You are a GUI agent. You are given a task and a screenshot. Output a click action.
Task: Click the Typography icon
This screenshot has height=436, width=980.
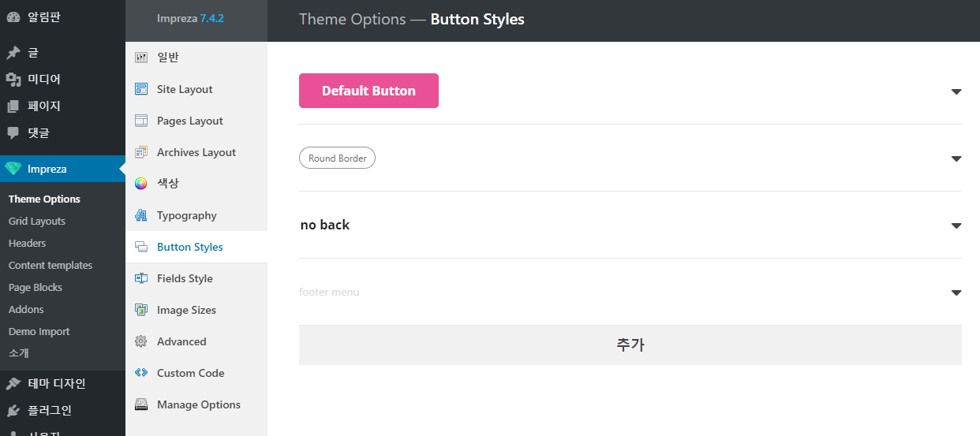141,215
